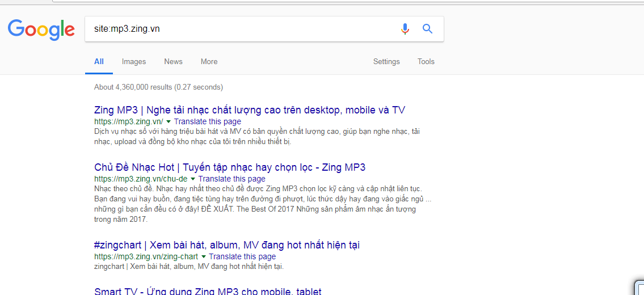Click the snippet 'zingchart | Xem bài hát' description
Viewport: 644px width, 295px height.
pos(189,267)
